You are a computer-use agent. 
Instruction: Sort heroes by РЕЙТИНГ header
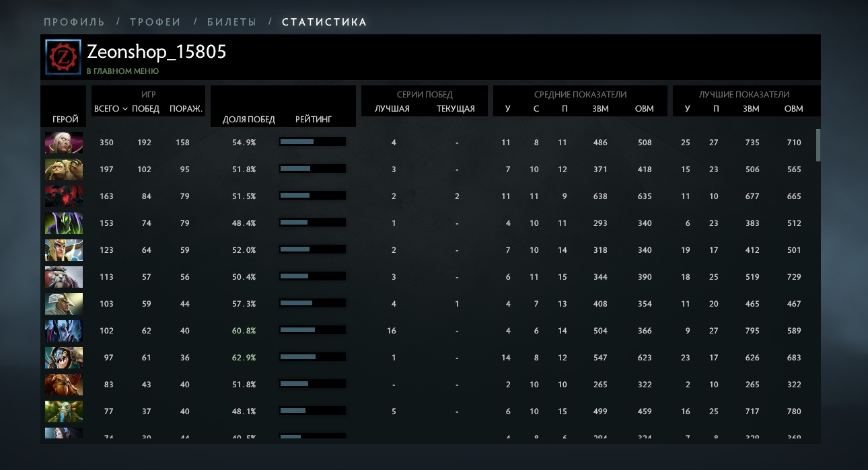click(314, 120)
